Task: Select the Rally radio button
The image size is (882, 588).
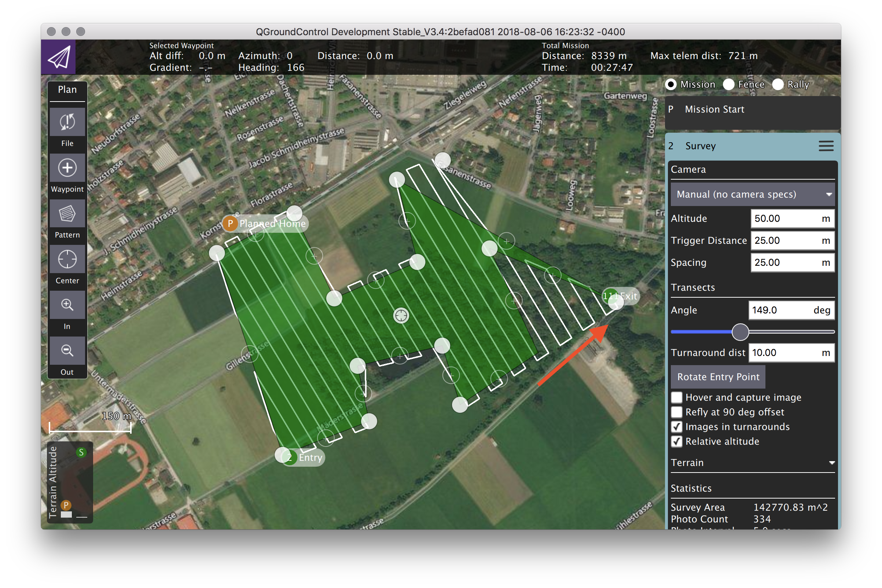Action: click(x=778, y=84)
